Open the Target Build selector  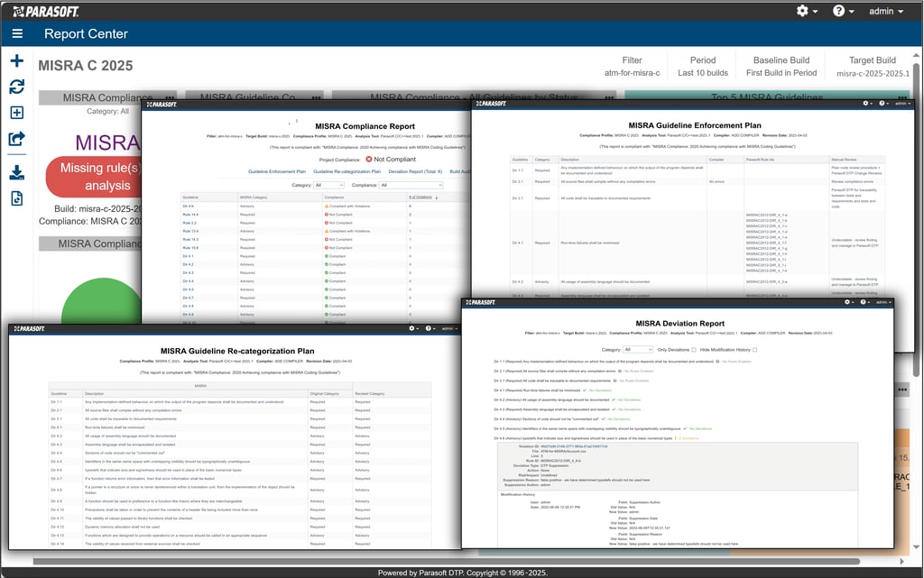[x=873, y=67]
